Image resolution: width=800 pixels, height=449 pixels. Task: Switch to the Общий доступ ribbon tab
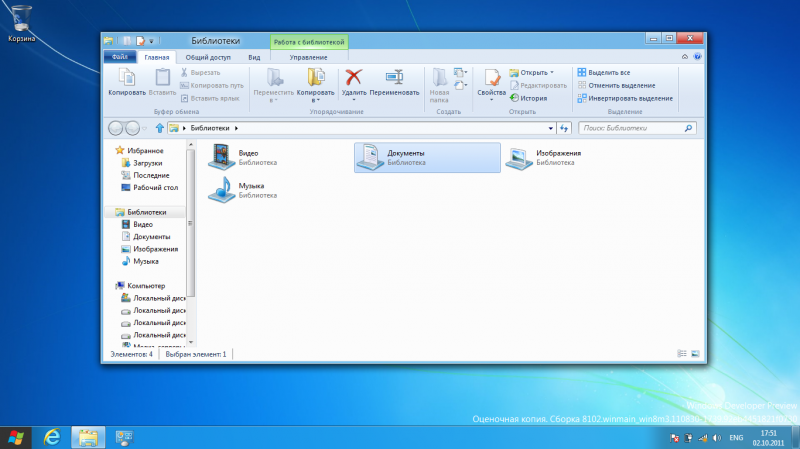coord(207,57)
